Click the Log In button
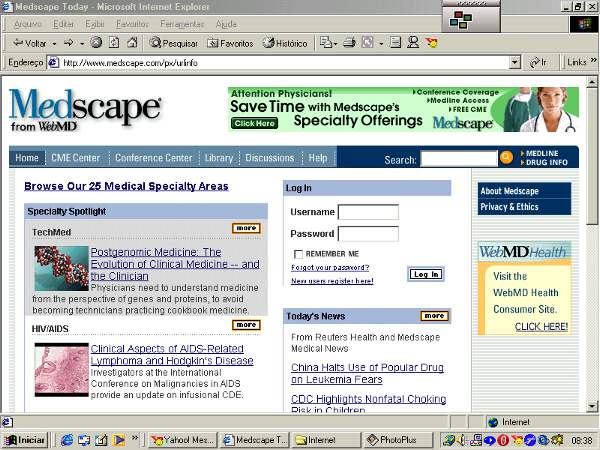Screen dimensions: 600x450 click(426, 274)
